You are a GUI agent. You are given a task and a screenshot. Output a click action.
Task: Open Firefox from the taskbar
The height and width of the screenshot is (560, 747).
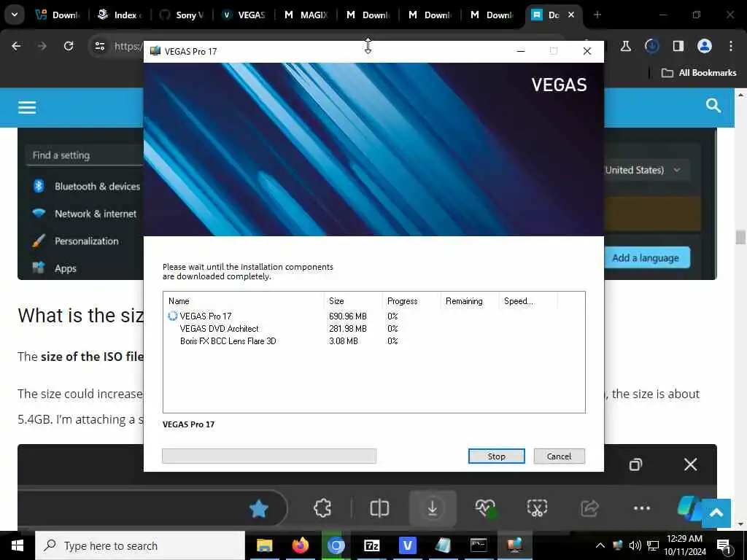coord(300,545)
